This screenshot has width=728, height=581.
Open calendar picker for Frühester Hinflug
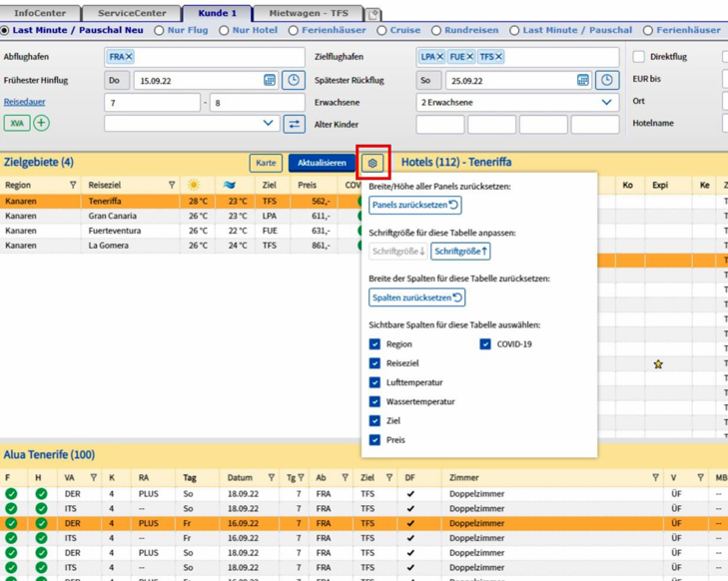tap(270, 80)
